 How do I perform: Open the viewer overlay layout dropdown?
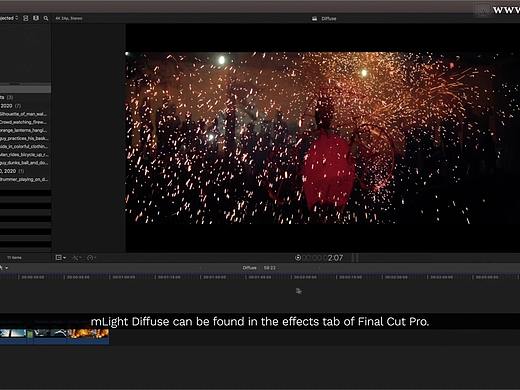click(61, 258)
